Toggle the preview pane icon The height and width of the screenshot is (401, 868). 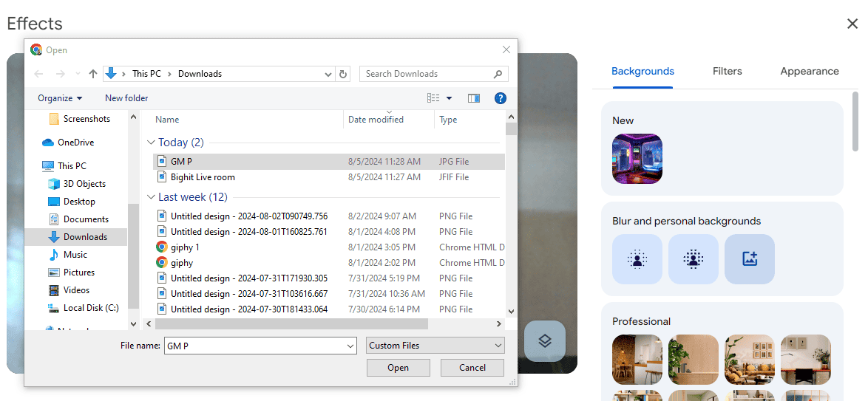pyautogui.click(x=474, y=98)
